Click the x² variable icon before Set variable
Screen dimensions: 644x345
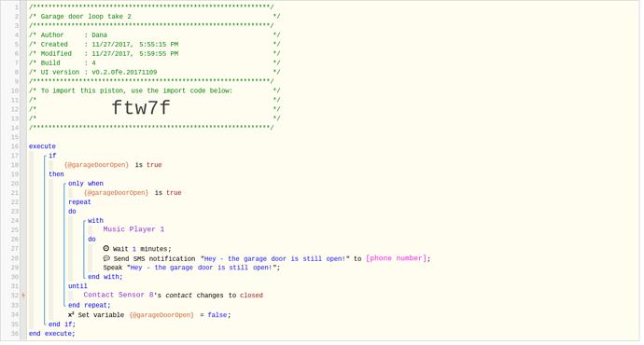71,314
